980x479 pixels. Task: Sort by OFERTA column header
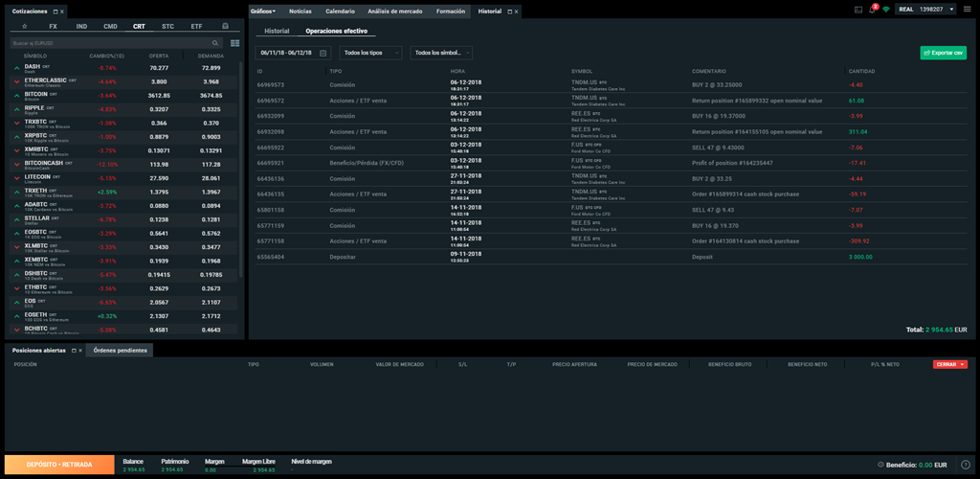pyautogui.click(x=159, y=56)
